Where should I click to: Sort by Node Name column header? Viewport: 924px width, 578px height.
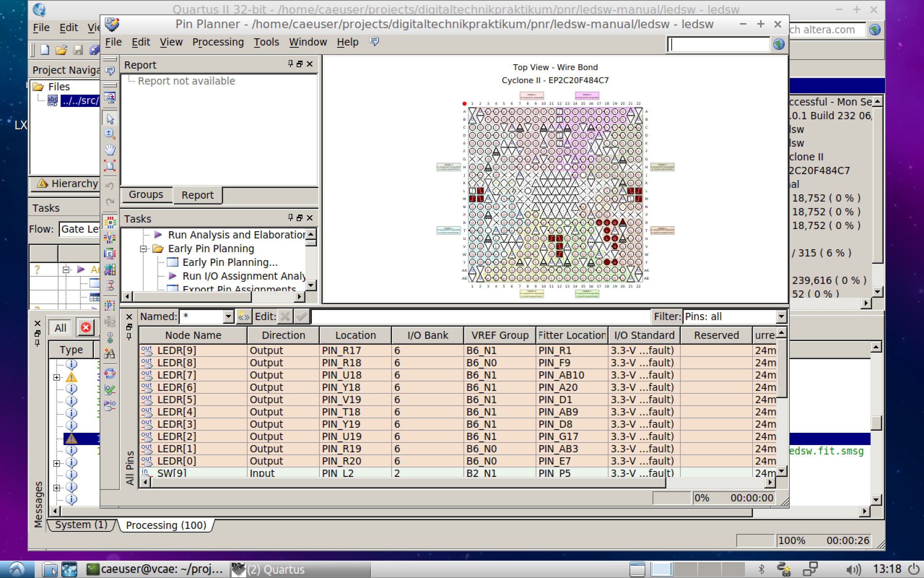click(x=193, y=335)
